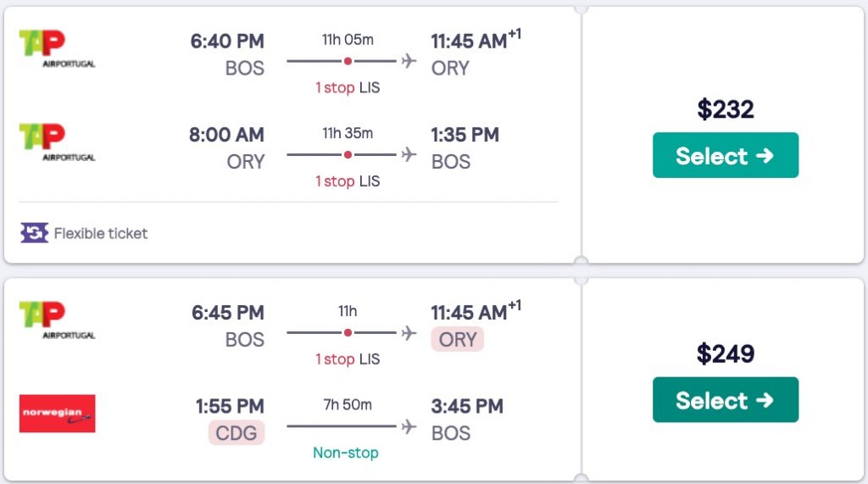
Task: Click the plane icon on the 7h 50m route
Action: (409, 426)
